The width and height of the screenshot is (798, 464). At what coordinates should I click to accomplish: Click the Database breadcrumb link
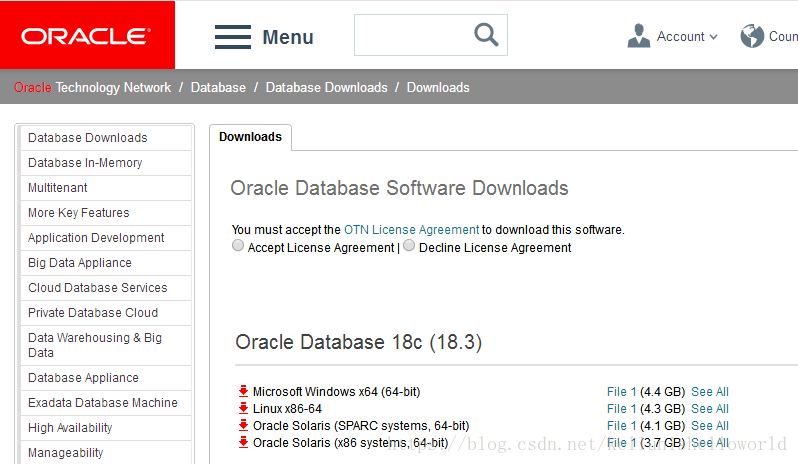(x=218, y=88)
